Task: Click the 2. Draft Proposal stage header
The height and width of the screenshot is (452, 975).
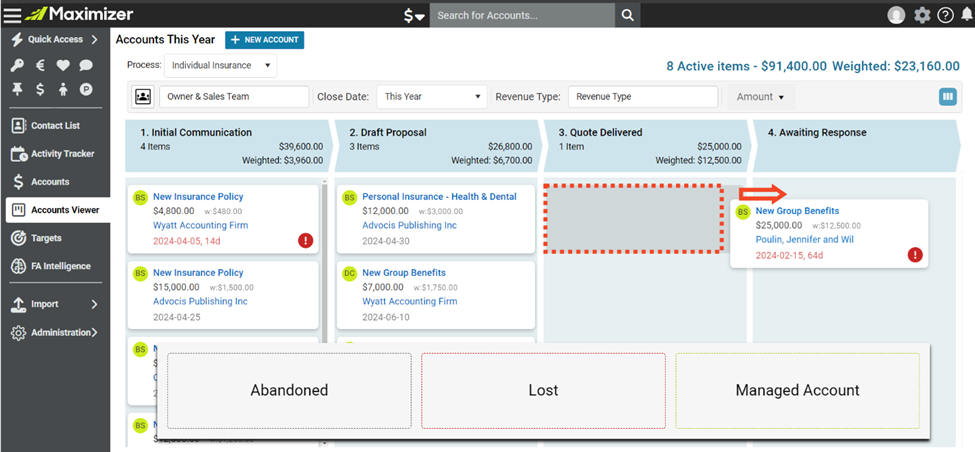Action: pos(437,146)
